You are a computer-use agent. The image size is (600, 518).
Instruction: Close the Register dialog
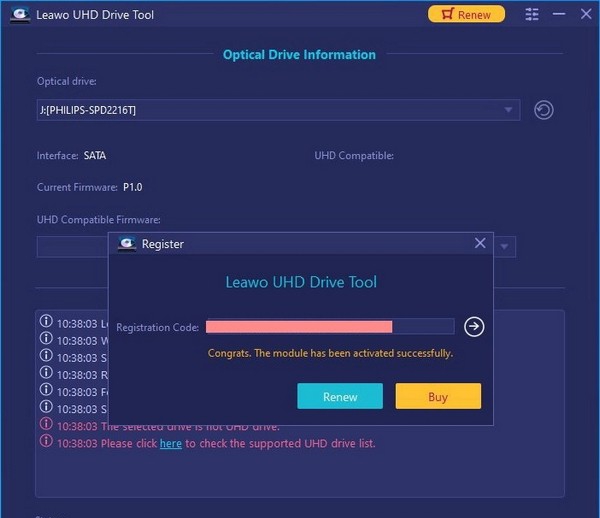tap(480, 243)
